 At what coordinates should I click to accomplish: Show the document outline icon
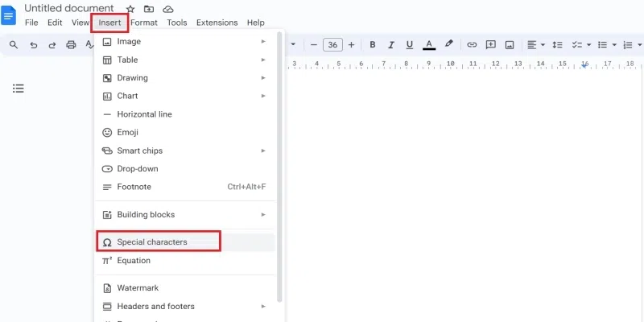pyautogui.click(x=18, y=89)
